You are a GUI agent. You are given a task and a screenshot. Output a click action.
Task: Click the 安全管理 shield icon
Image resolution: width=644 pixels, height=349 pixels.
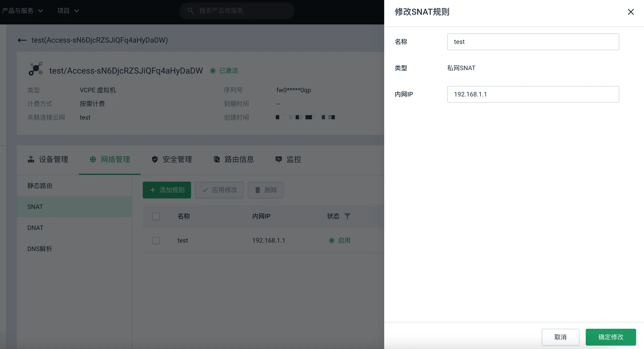[155, 159]
